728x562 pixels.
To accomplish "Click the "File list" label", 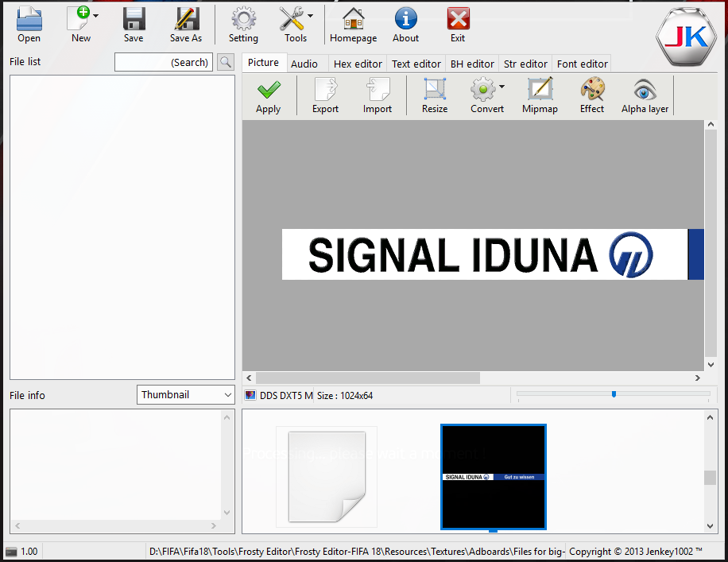I will point(25,61).
